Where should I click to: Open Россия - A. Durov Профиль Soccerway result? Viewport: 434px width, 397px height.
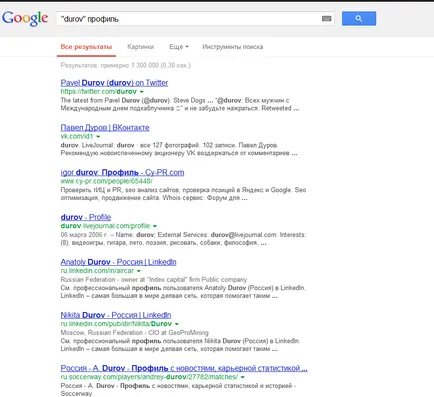pyautogui.click(x=184, y=368)
